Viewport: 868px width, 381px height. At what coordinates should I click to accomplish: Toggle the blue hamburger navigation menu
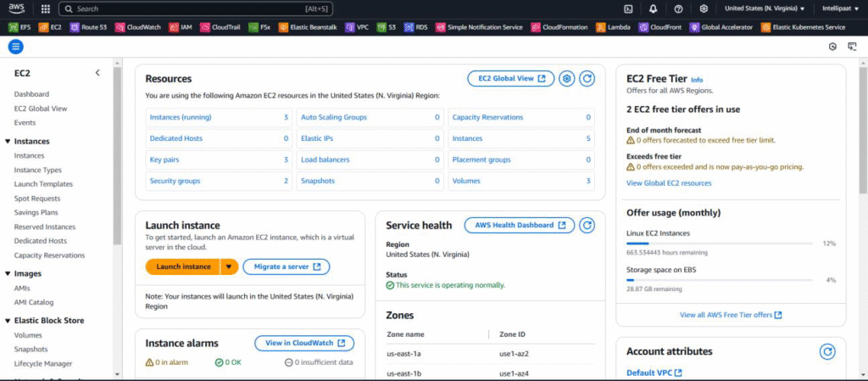(16, 47)
